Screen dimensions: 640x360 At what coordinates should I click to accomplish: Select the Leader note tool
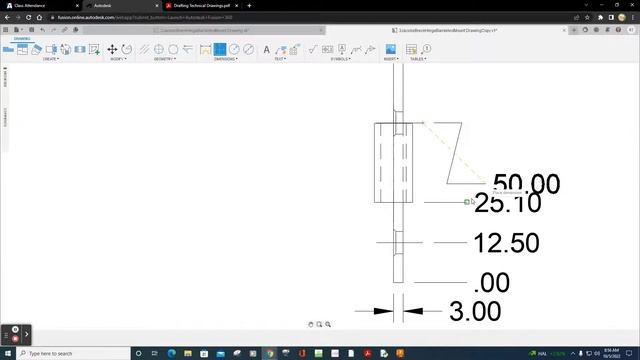[x=280, y=49]
